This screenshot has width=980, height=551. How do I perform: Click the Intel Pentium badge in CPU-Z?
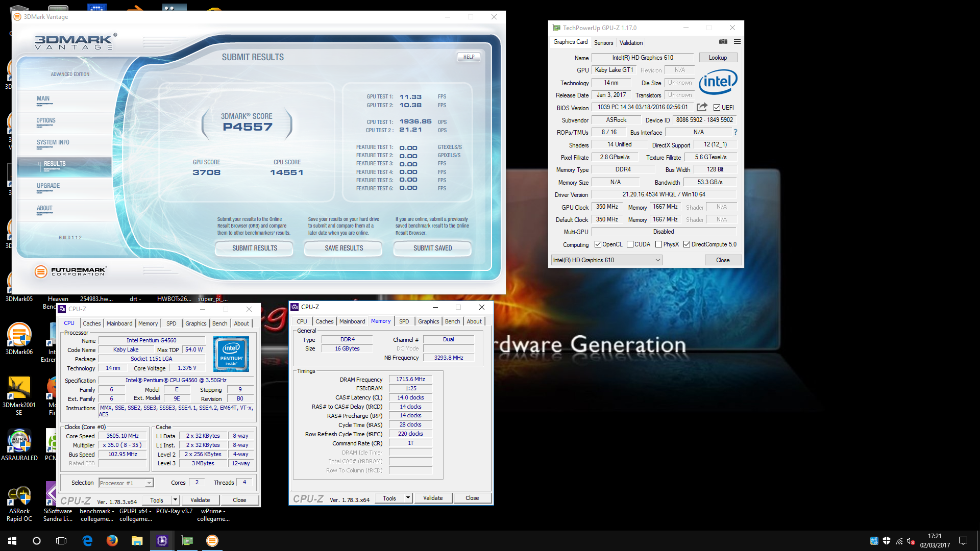[231, 354]
